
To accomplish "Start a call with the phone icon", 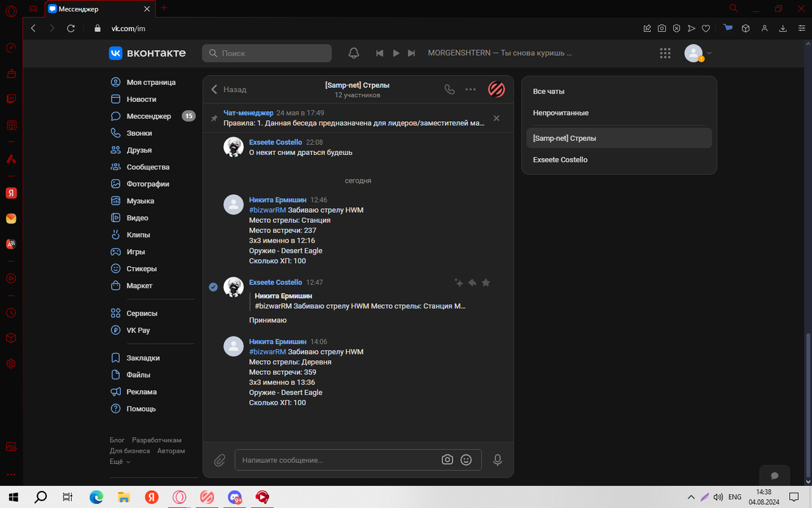I will [x=450, y=90].
